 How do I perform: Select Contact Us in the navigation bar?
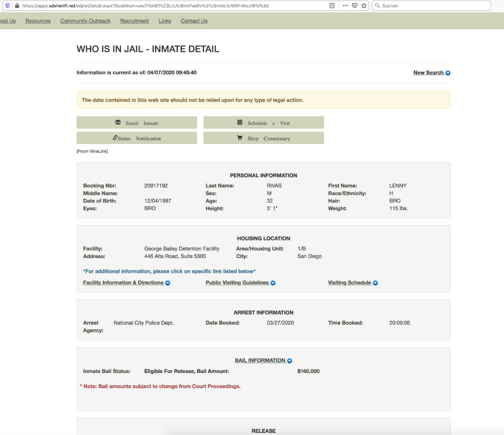[194, 21]
